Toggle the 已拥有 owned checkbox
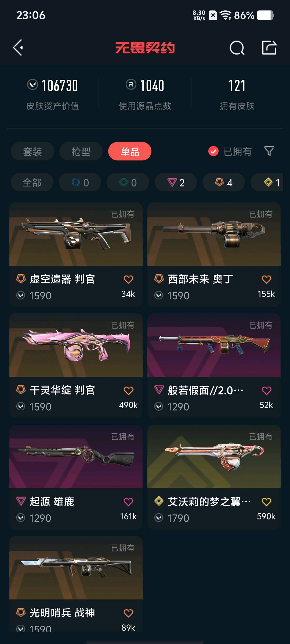This screenshot has width=290, height=644. pyautogui.click(x=213, y=151)
